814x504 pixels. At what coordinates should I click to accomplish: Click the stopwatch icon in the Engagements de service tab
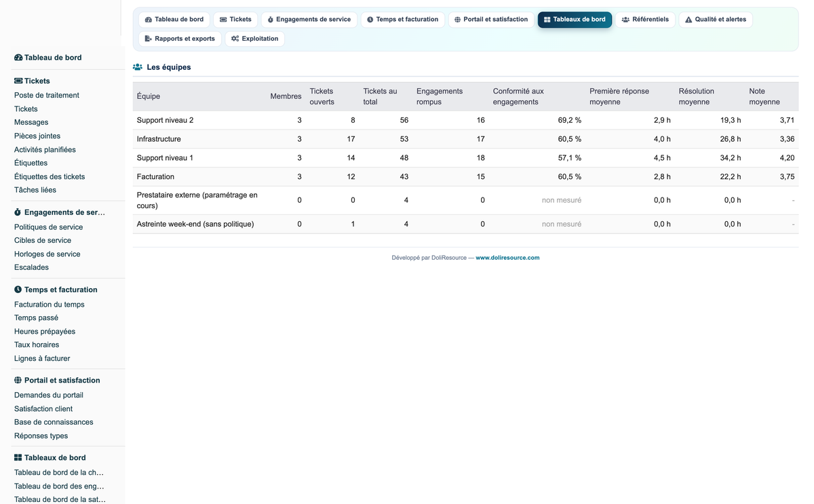pyautogui.click(x=271, y=20)
